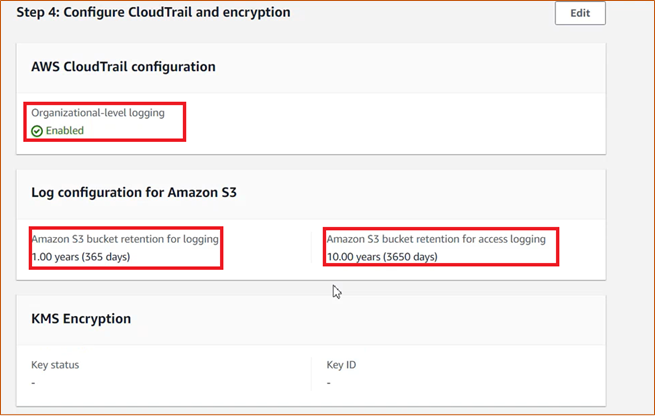Click the Edit button for Step 4
This screenshot has height=416, width=655.
click(x=580, y=13)
